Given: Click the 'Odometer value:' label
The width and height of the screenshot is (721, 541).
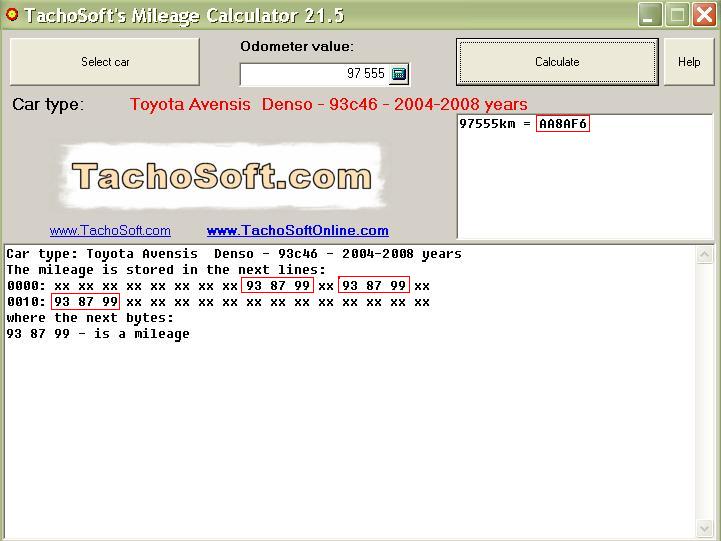Looking at the screenshot, I should [297, 46].
